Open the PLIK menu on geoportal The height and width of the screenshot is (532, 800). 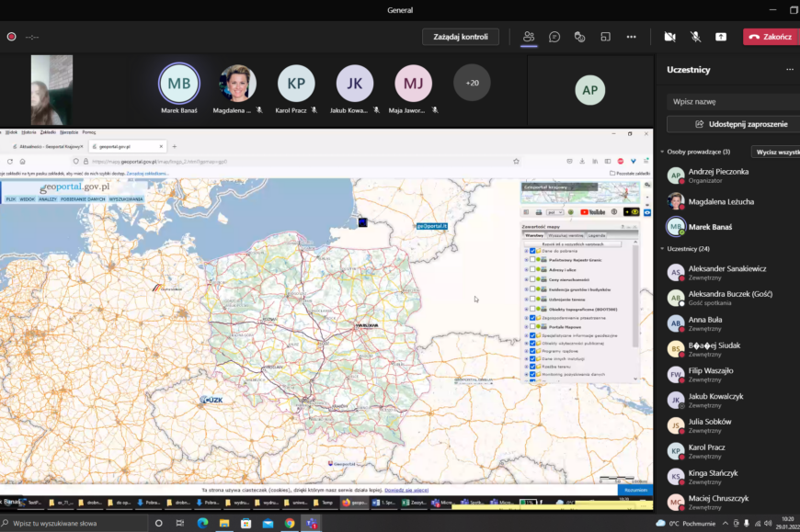[x=11, y=199]
